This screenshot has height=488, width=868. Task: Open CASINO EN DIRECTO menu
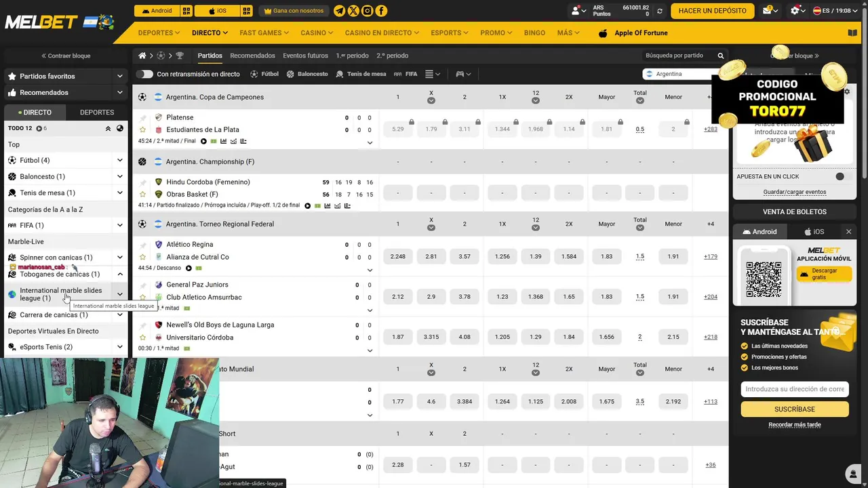pos(382,33)
